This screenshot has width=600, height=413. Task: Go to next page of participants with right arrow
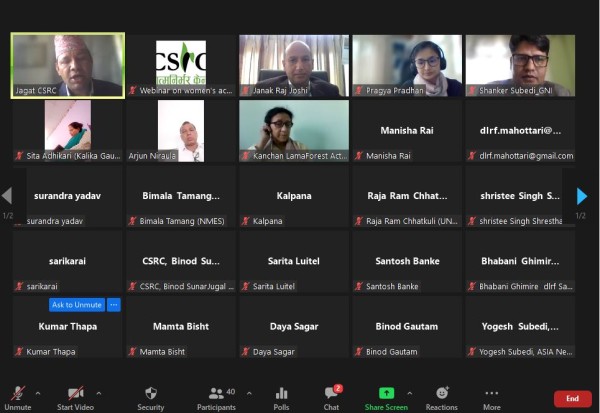pyautogui.click(x=582, y=196)
